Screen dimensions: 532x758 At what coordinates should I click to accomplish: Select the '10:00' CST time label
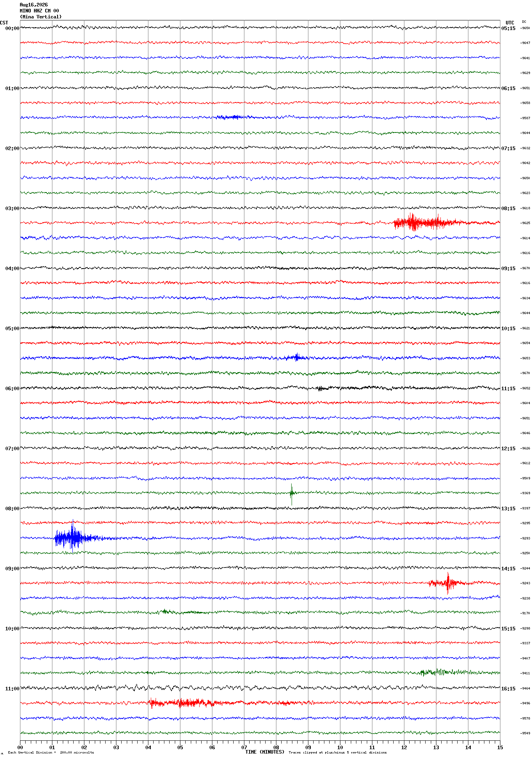12,629
